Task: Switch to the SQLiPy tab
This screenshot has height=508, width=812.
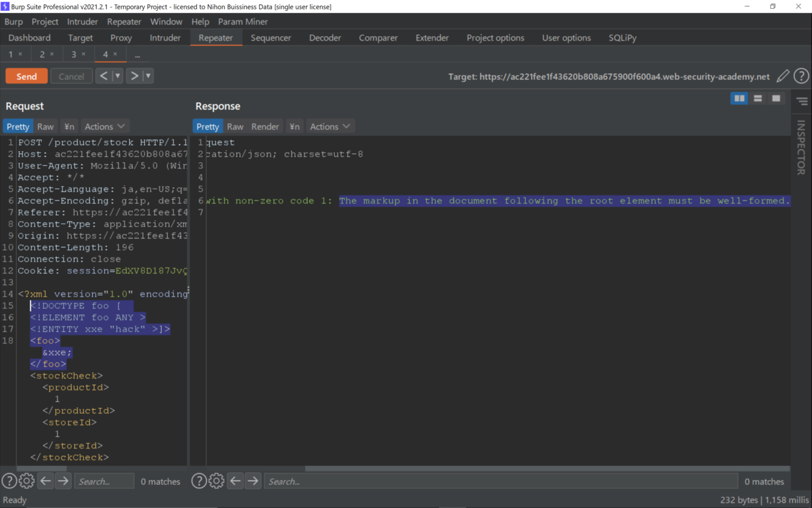Action: tap(623, 38)
